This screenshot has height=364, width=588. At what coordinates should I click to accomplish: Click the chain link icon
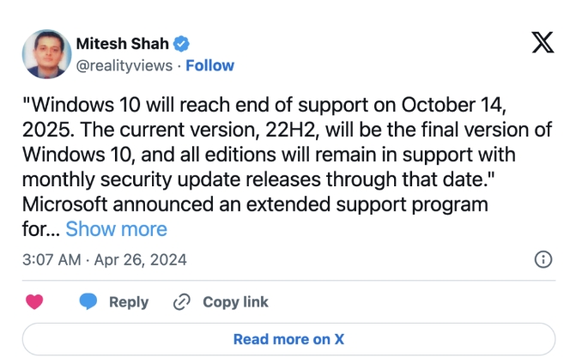[x=181, y=302]
